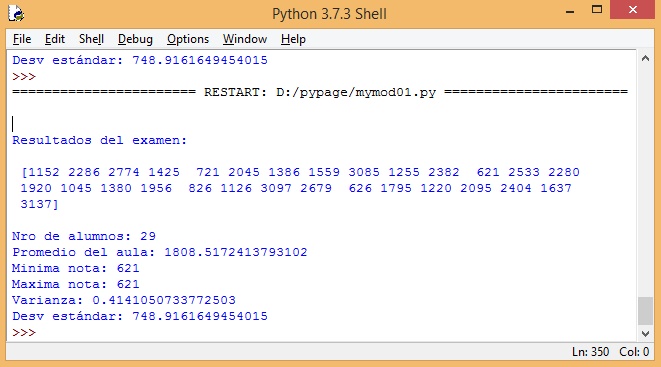This screenshot has width=661, height=367.
Task: Open the Window menu
Action: pos(245,39)
